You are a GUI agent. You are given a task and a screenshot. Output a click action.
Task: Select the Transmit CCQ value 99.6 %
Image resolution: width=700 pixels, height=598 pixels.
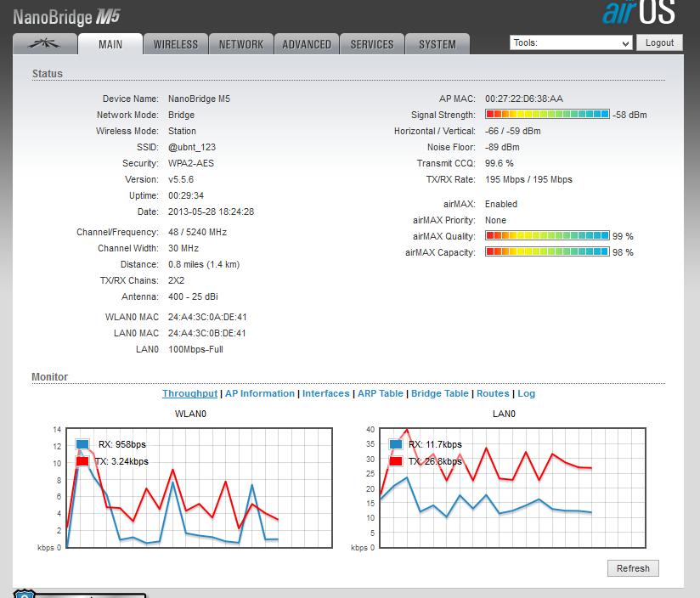pos(500,163)
